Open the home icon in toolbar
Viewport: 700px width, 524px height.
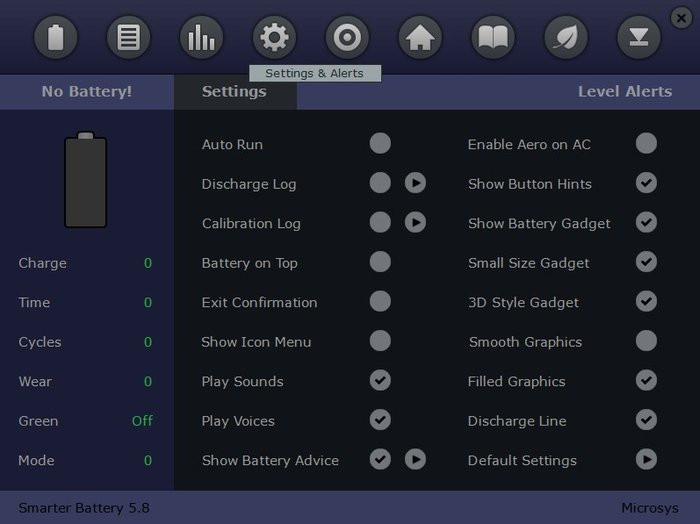coord(420,39)
